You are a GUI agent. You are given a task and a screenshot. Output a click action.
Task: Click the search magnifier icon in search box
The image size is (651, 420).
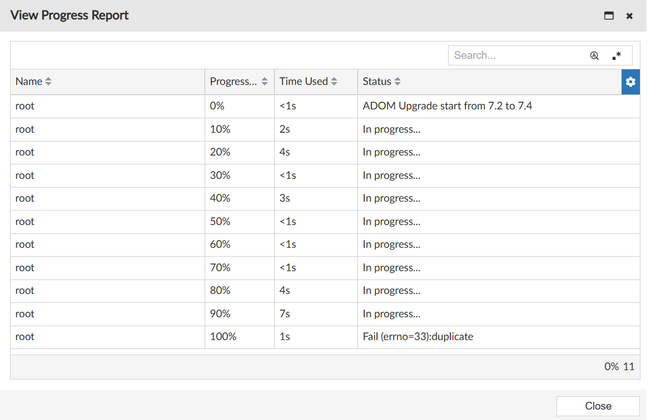point(594,56)
